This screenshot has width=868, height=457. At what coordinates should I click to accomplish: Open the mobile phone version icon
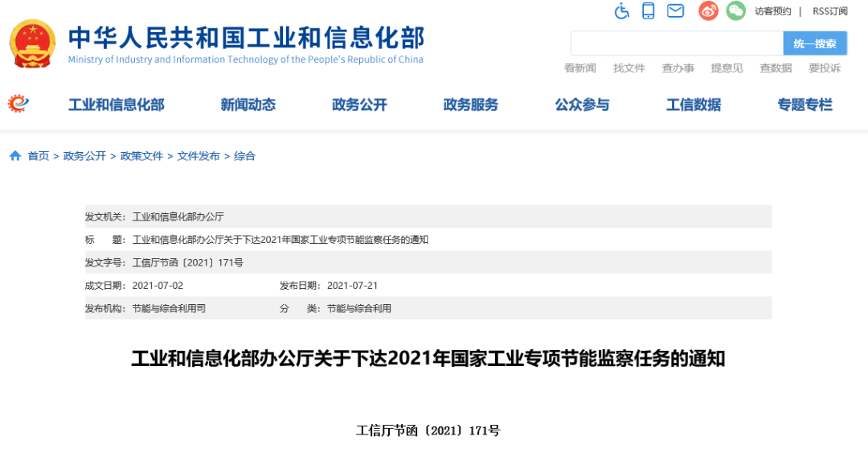(x=649, y=10)
